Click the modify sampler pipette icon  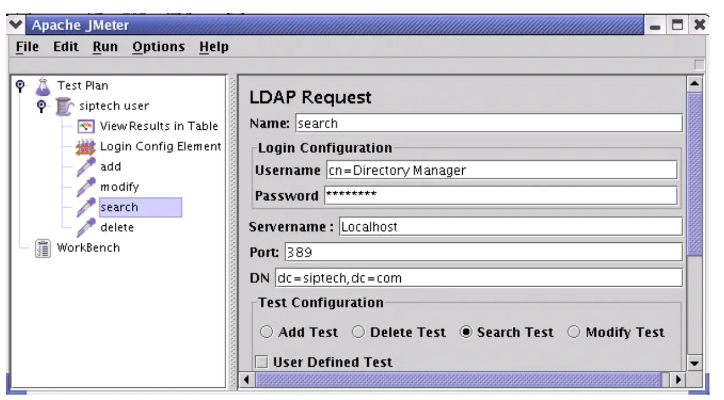tap(86, 187)
